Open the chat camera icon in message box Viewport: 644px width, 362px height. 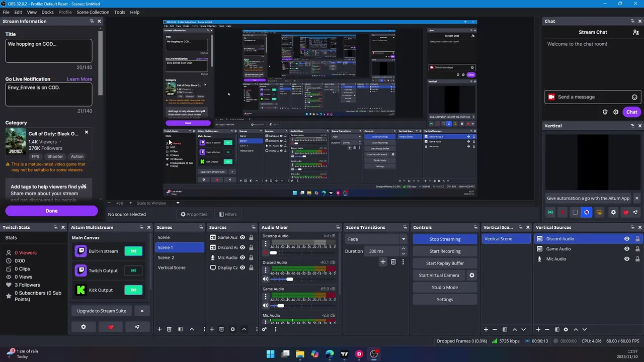click(551, 97)
